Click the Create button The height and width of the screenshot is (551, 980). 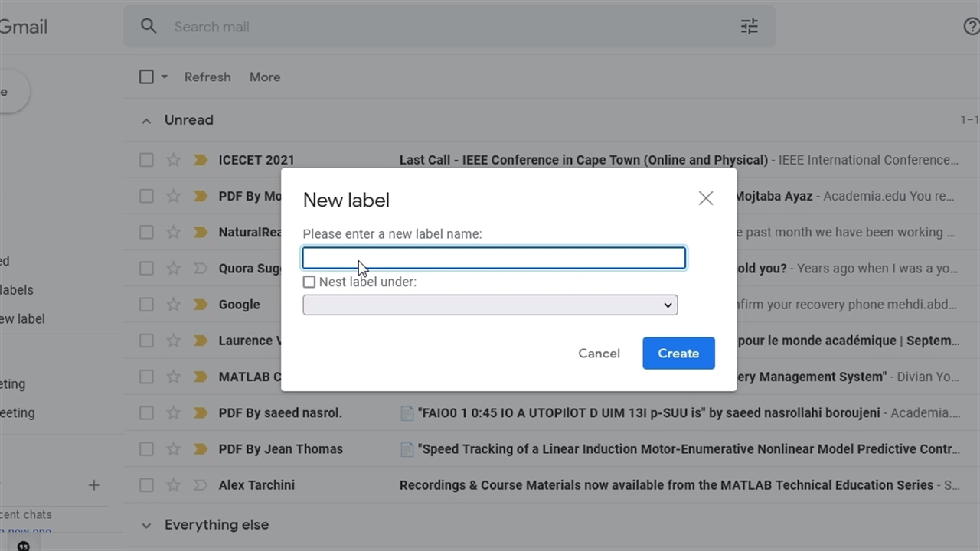678,354
